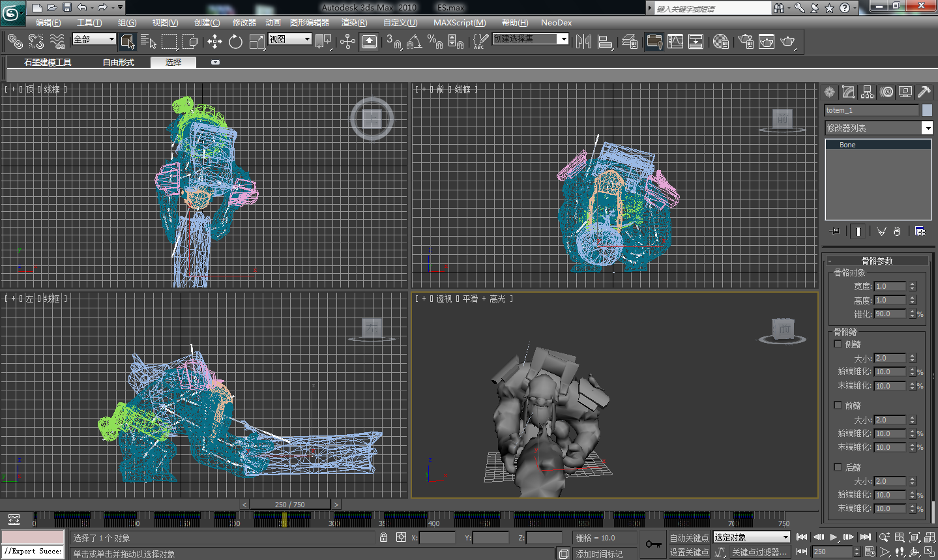Open the 渲染(R) menu
Image resolution: width=938 pixels, height=560 pixels.
tap(354, 22)
